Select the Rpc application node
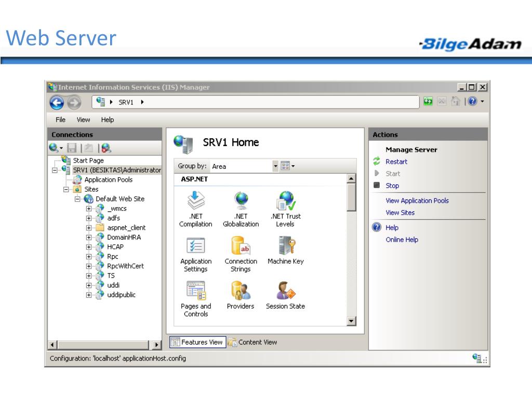The width and height of the screenshot is (532, 399). coord(112,257)
